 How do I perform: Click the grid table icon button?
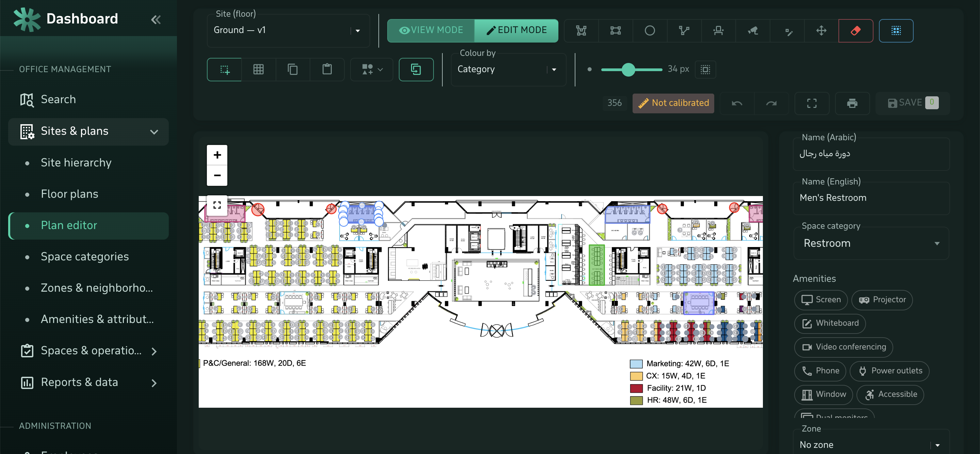259,69
